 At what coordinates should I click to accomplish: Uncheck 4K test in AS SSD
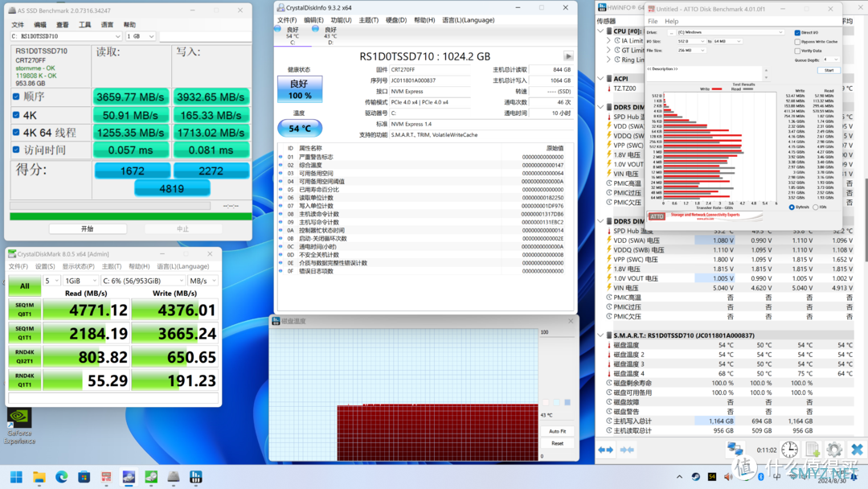(x=16, y=115)
